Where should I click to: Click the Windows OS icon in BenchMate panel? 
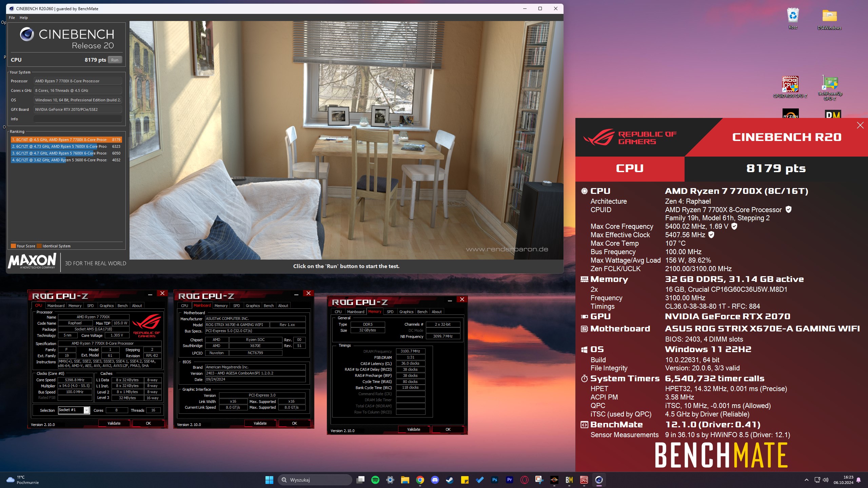584,349
